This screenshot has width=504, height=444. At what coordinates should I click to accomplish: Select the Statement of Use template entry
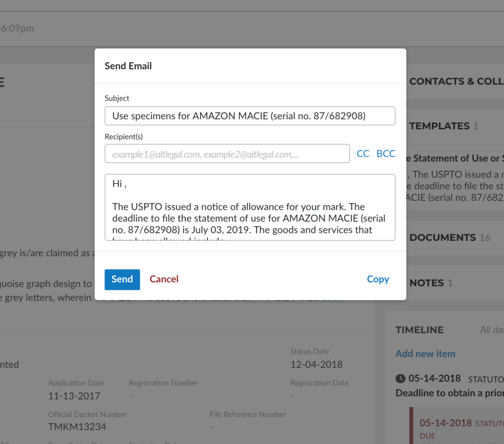pos(456,158)
